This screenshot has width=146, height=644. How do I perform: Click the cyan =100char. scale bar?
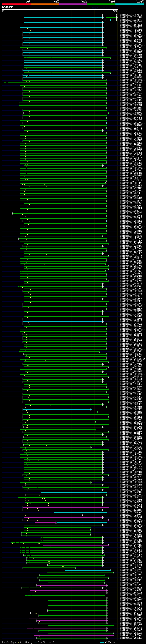(x=102, y=642)
